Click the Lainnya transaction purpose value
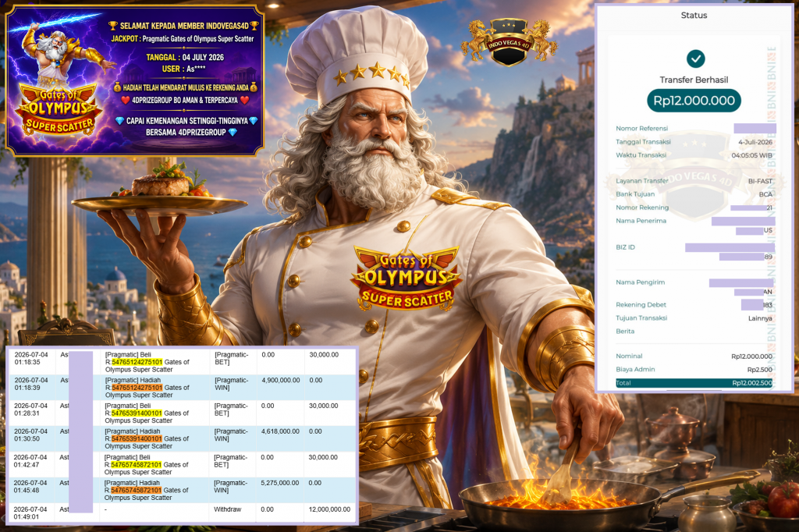The image size is (799, 532). coord(760,318)
